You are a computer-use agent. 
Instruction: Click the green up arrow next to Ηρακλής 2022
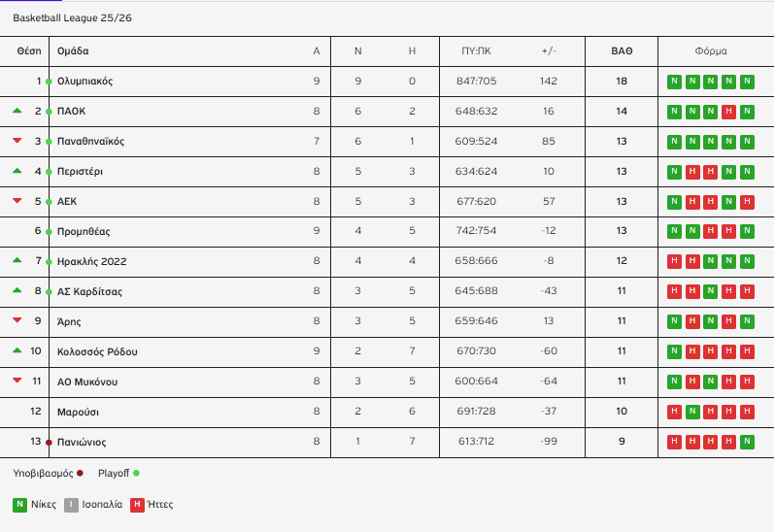tap(17, 261)
